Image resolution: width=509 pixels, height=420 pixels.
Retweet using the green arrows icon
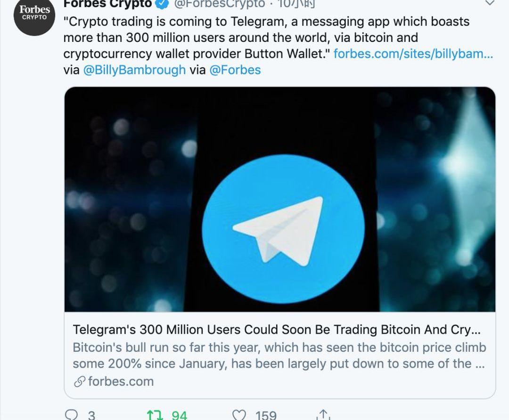click(155, 415)
